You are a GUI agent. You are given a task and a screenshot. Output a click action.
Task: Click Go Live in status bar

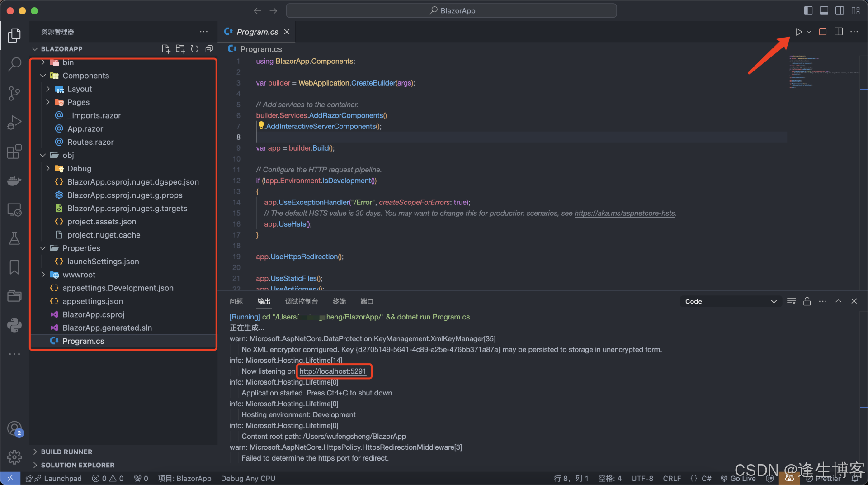(738, 478)
